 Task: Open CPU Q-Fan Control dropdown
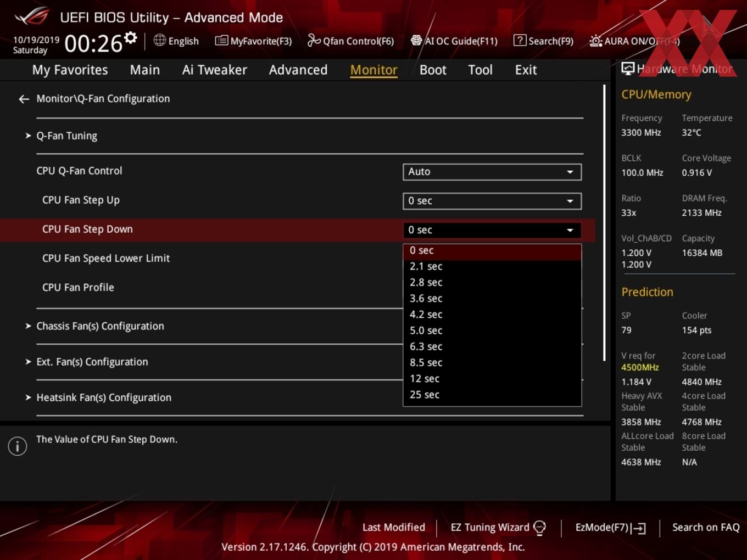492,172
